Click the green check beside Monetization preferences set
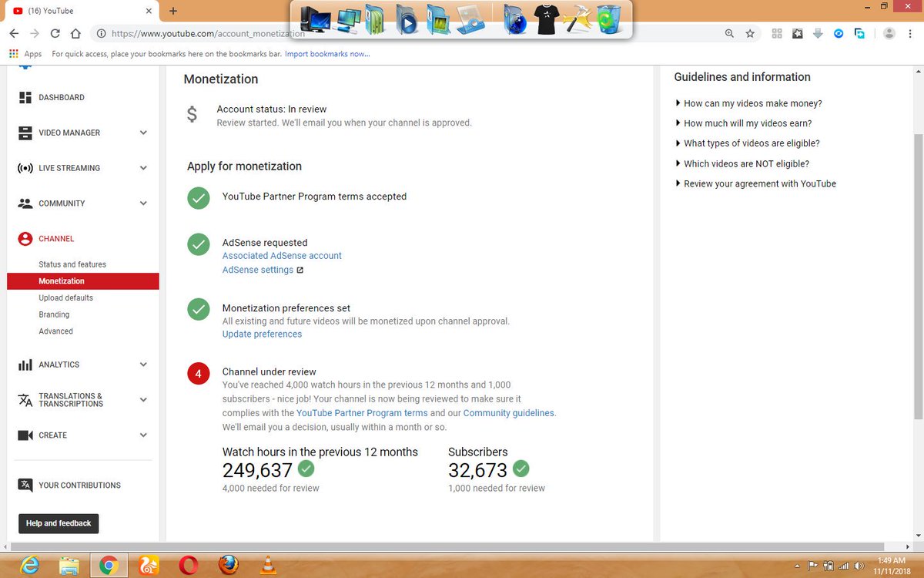This screenshot has height=578, width=924. [x=199, y=309]
